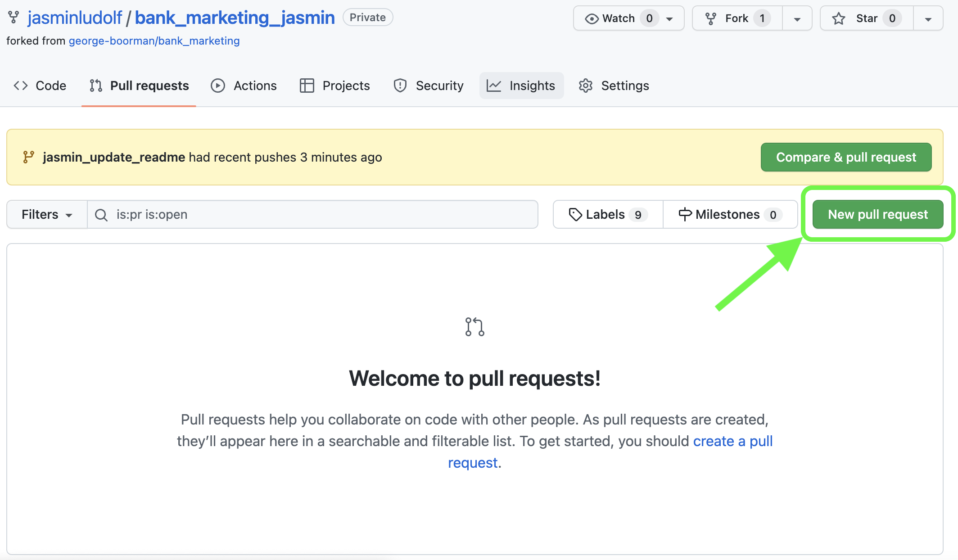Click the watch count badge showing 0

pyautogui.click(x=649, y=18)
